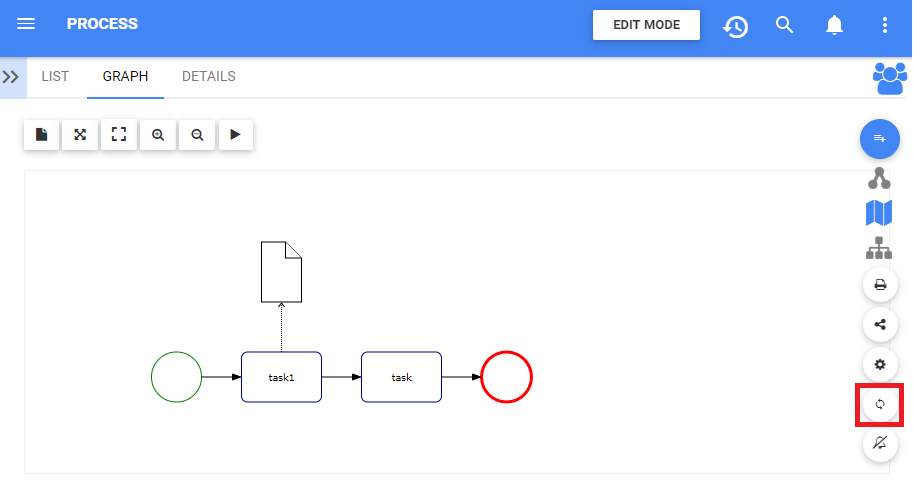Click the print icon button
The width and height of the screenshot is (913, 484).
(x=880, y=285)
